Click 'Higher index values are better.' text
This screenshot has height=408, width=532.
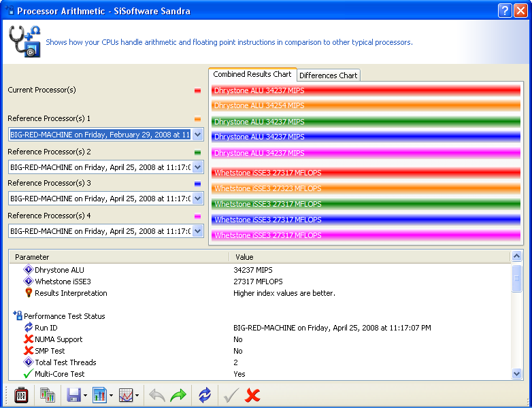[x=284, y=293]
